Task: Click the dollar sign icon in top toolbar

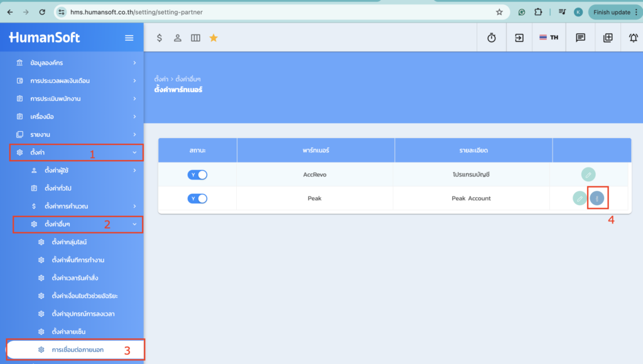Action: click(159, 38)
